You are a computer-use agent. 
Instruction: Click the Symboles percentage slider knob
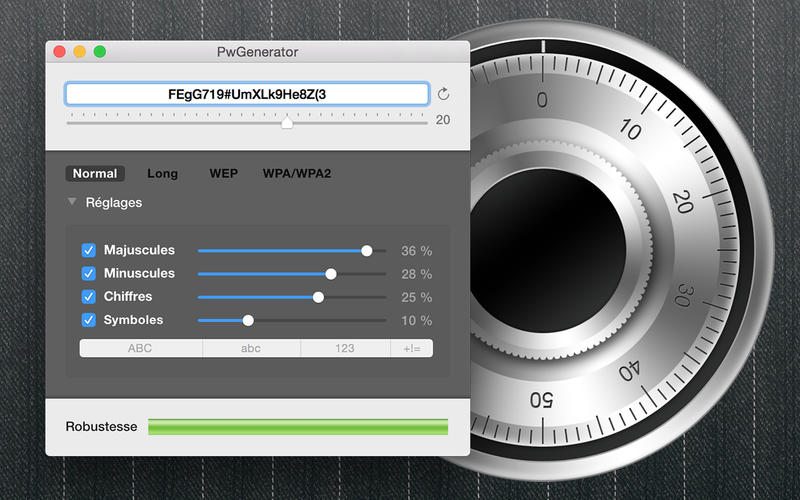(248, 320)
